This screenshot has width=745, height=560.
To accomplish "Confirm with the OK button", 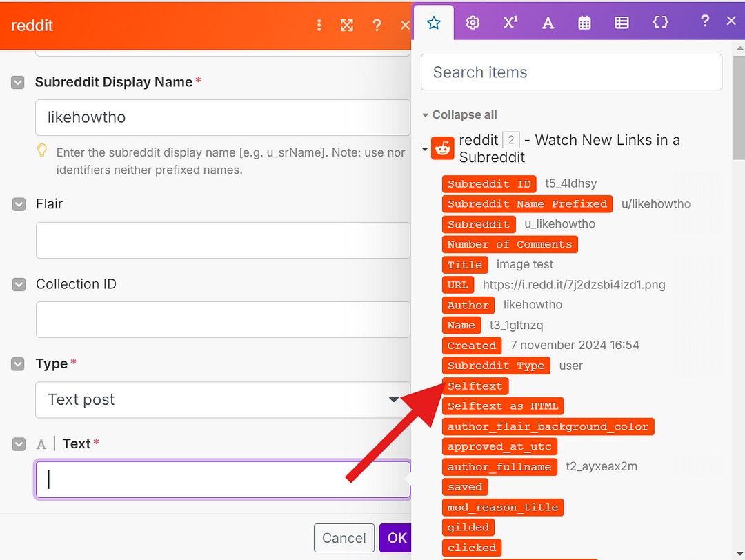I will [x=396, y=538].
